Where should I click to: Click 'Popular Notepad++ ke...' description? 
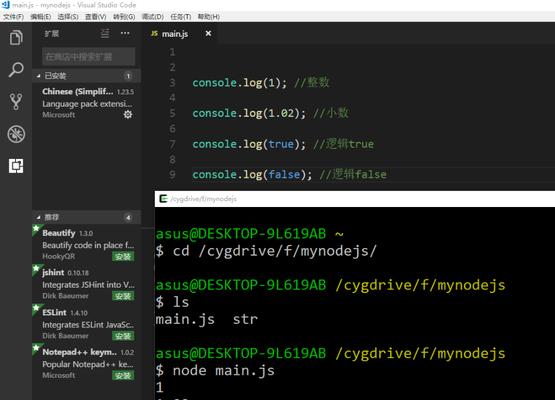[88, 364]
